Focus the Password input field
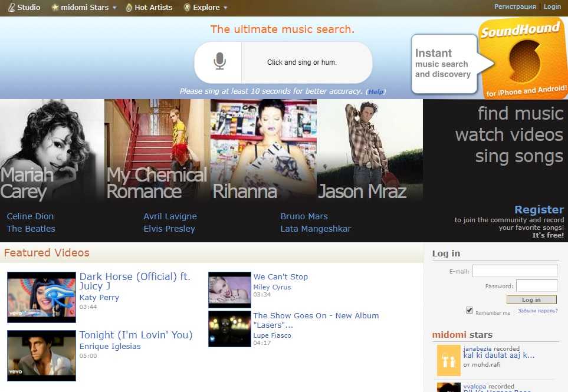The height and width of the screenshot is (392, 568). [536, 286]
